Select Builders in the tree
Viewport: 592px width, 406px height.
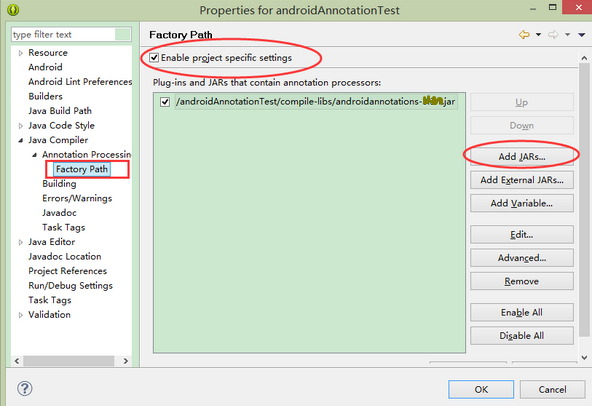45,96
